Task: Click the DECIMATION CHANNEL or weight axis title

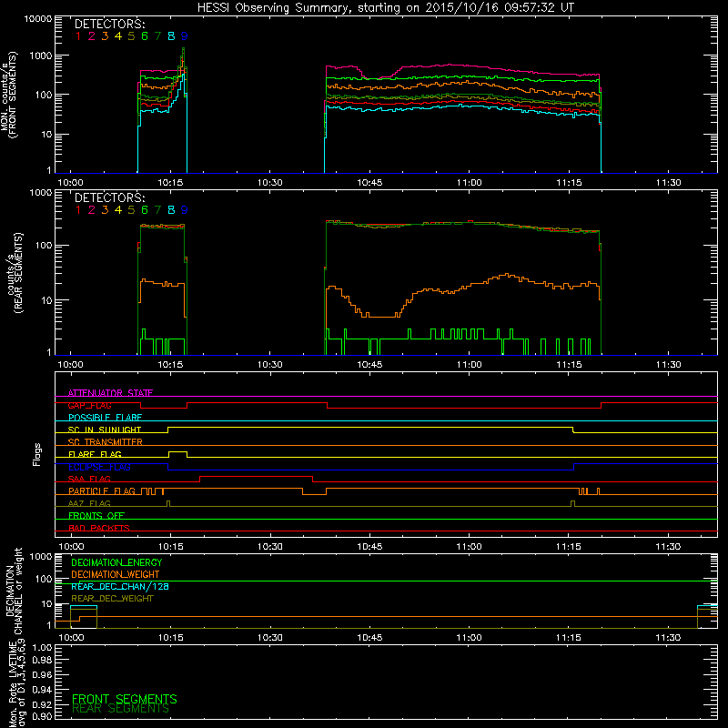Action: 13,591
